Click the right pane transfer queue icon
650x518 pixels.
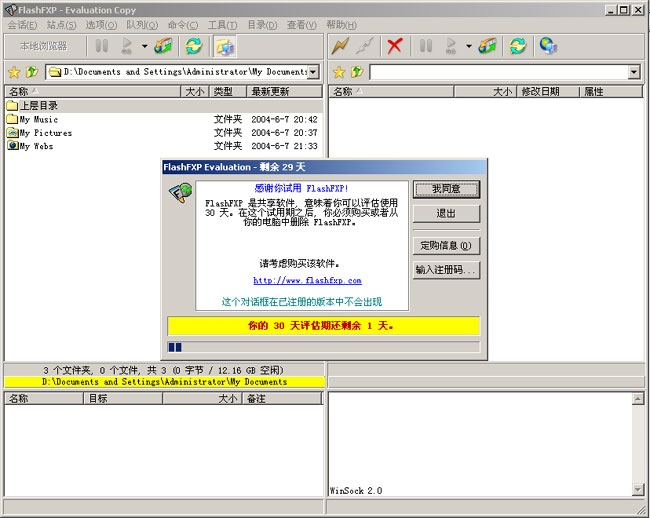coord(487,46)
